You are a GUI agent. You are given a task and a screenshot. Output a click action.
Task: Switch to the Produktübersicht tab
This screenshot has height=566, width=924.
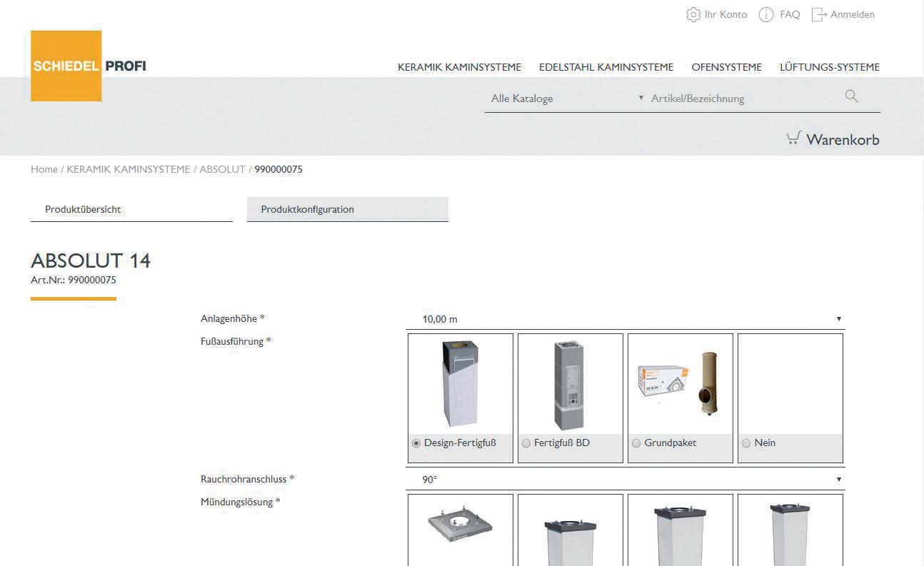(131, 209)
